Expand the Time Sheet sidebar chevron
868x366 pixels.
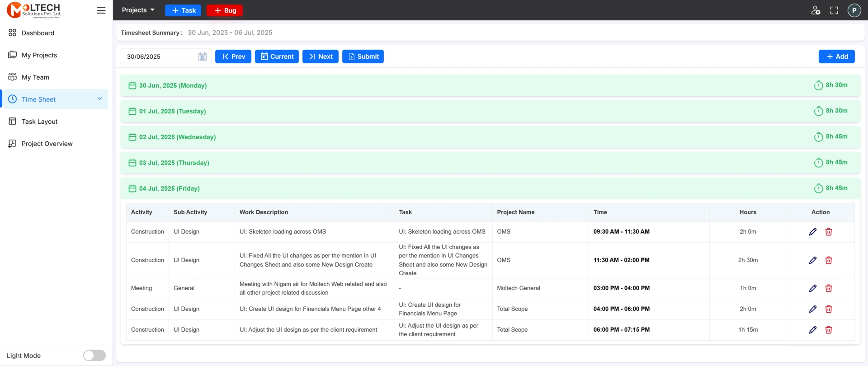99,99
